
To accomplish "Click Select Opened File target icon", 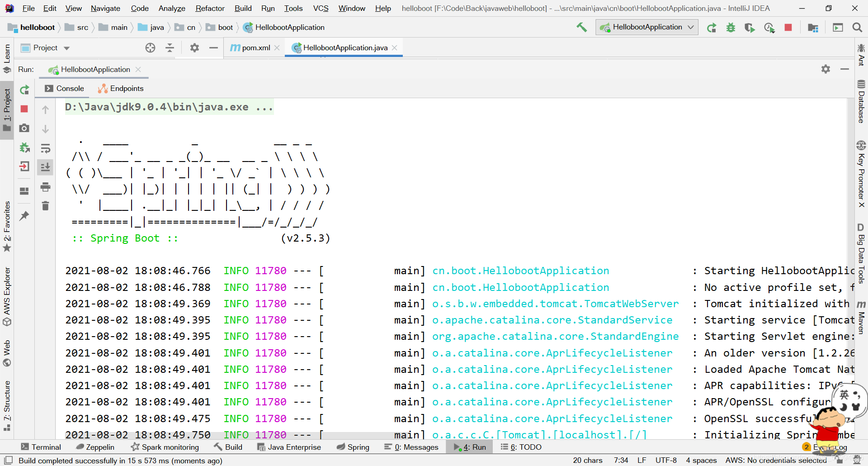I will click(x=150, y=48).
